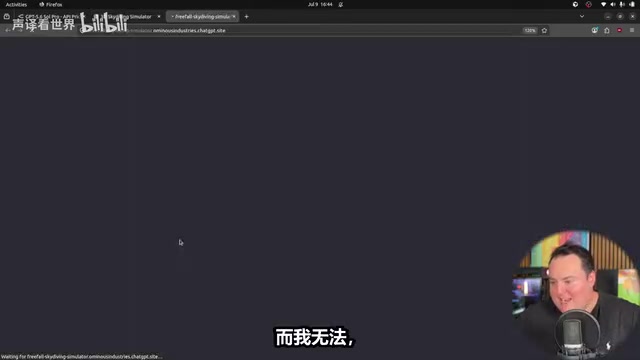
Task: Close the Skydiving Simulator tab
Action: 159,16
